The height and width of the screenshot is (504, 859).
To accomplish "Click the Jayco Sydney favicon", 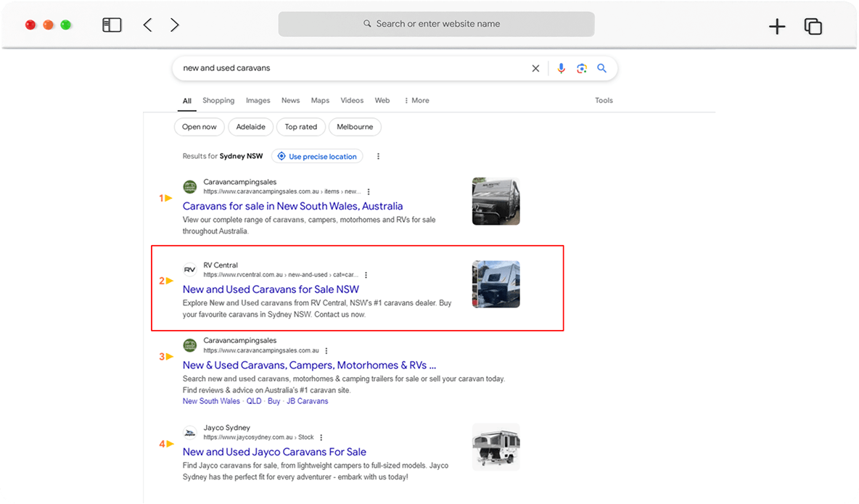I will (189, 432).
